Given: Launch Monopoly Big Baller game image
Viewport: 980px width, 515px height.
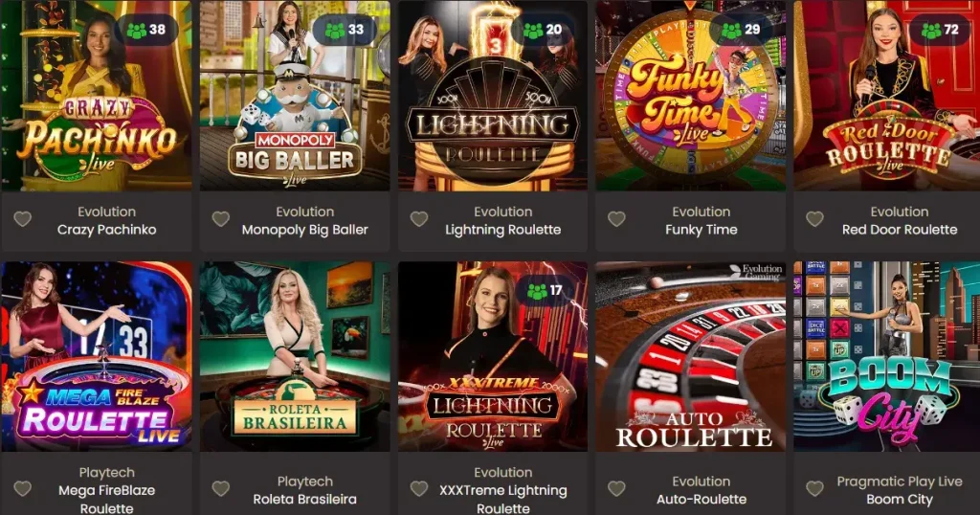Looking at the screenshot, I should [295, 96].
